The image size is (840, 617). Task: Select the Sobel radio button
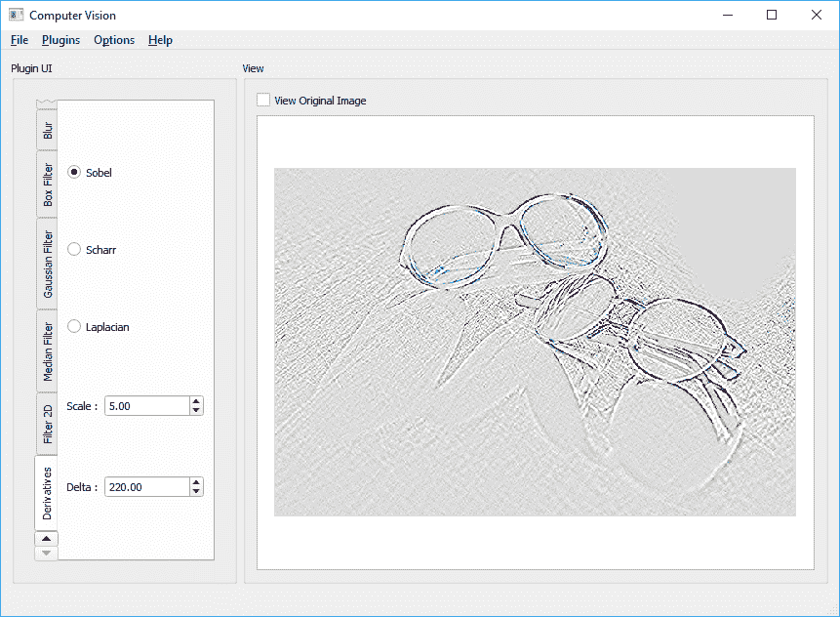pyautogui.click(x=74, y=173)
